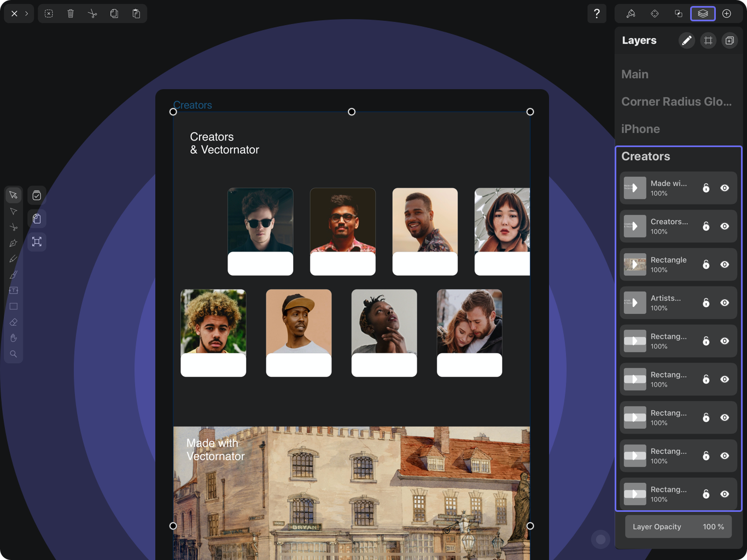Image resolution: width=747 pixels, height=560 pixels.
Task: Lock the 'Made wi...' element
Action: pos(706,188)
